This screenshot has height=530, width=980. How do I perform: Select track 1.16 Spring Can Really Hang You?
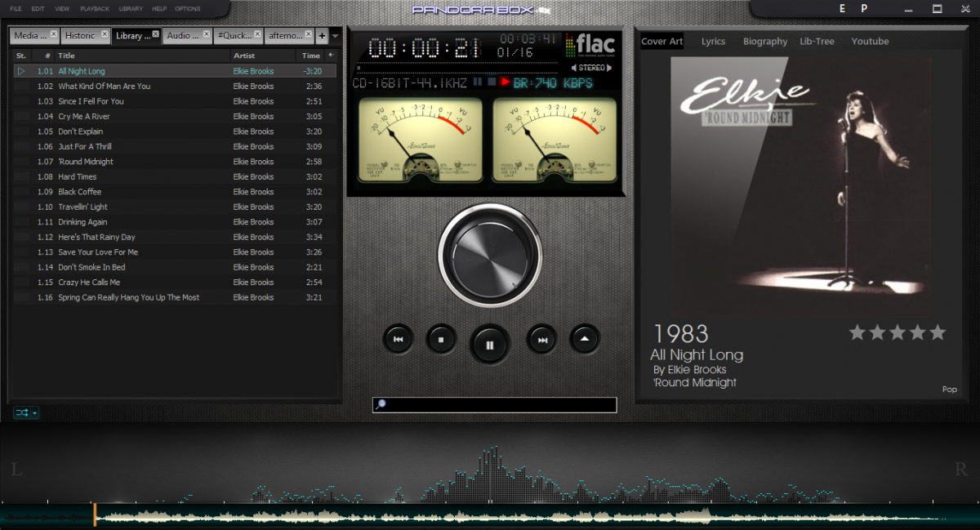point(176,297)
